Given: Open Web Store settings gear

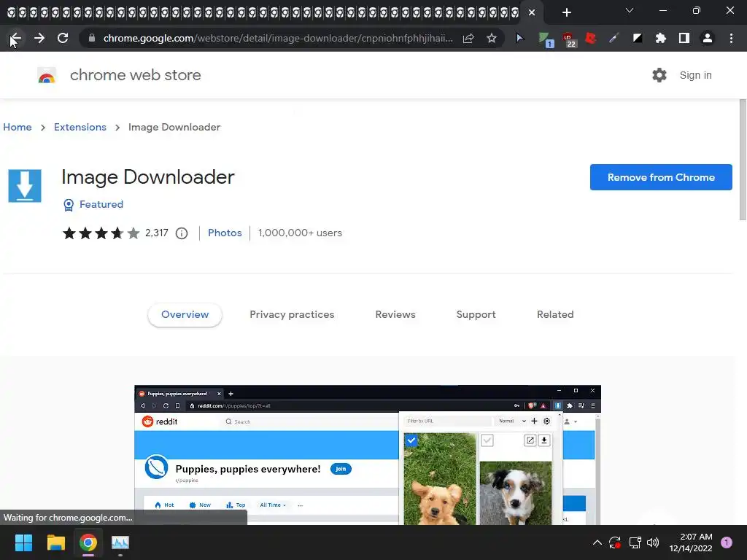Looking at the screenshot, I should (659, 75).
